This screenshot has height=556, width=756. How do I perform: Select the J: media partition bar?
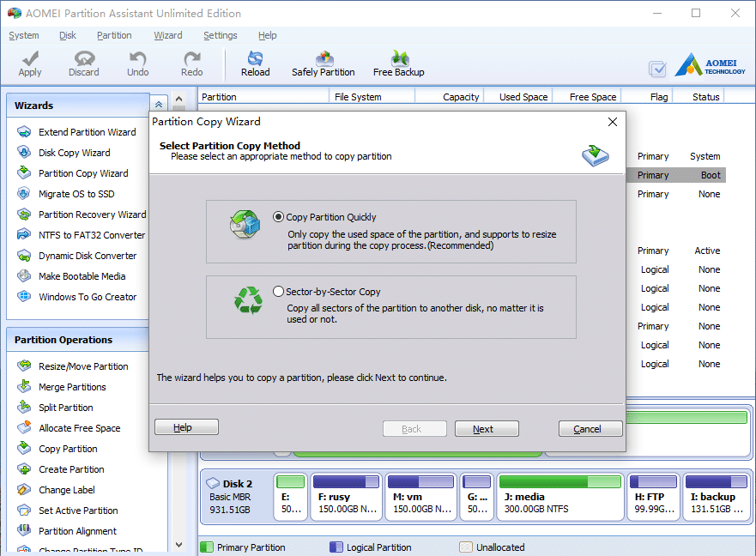pyautogui.click(x=559, y=496)
